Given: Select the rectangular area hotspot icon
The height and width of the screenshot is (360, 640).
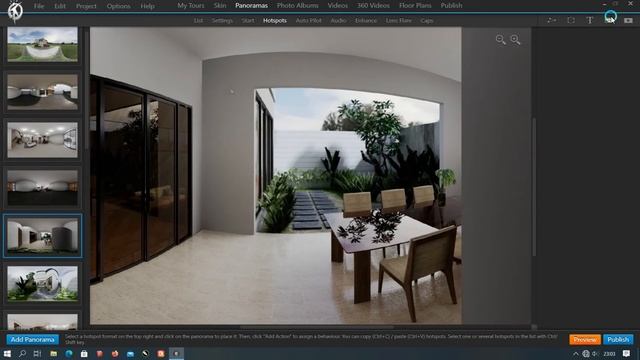Looking at the screenshot, I should [571, 20].
